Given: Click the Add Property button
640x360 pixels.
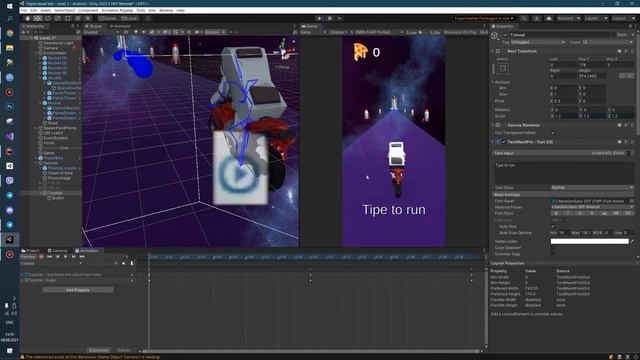Looking at the screenshot, I should point(78,290).
